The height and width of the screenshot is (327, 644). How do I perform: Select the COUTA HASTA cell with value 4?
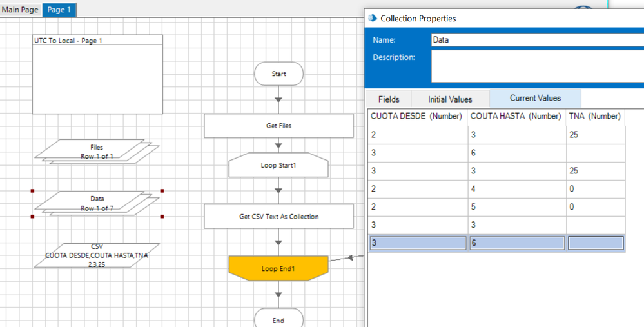pos(517,189)
